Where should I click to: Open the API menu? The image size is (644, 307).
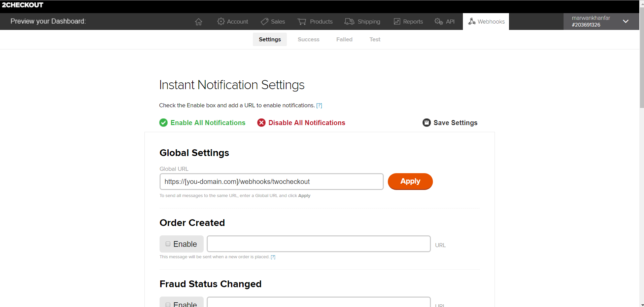click(445, 22)
